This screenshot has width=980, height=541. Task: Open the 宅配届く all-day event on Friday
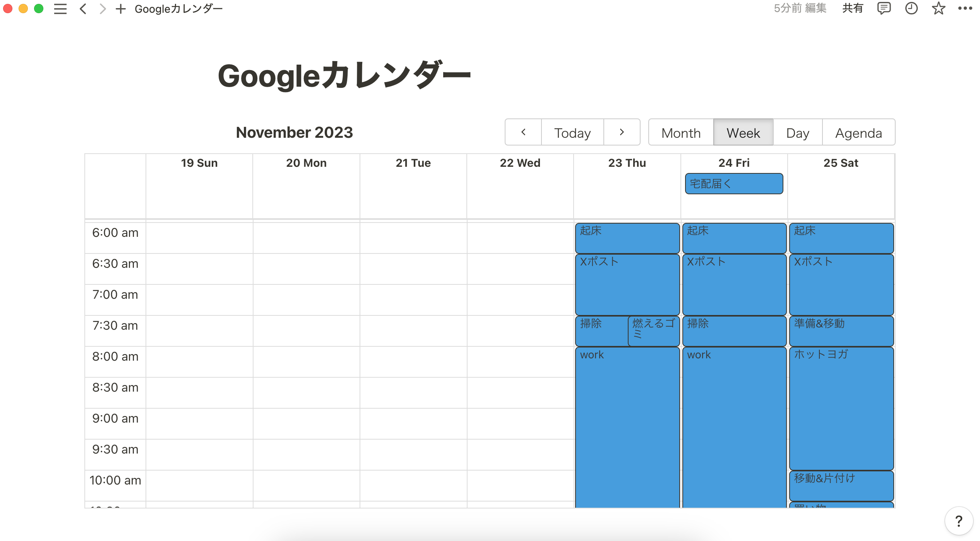pyautogui.click(x=734, y=183)
